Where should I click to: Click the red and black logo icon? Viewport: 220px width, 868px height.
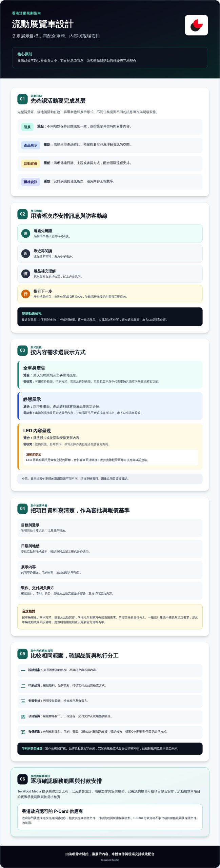[196, 25]
